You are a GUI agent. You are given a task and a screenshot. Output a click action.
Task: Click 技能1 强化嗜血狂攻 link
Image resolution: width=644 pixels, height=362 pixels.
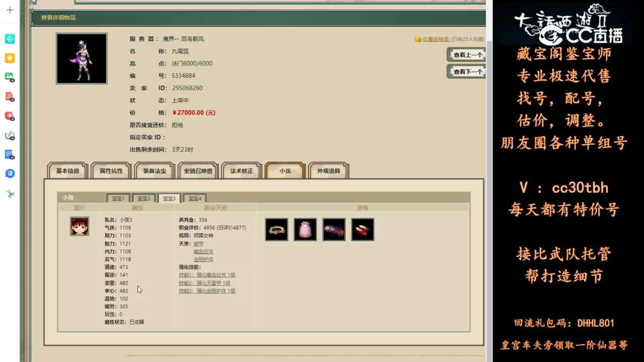207,275
